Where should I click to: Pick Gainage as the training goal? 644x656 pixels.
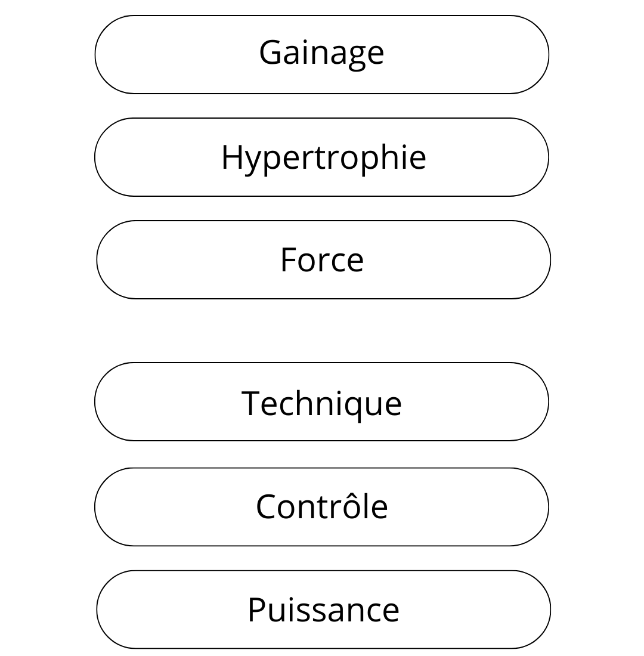321,54
